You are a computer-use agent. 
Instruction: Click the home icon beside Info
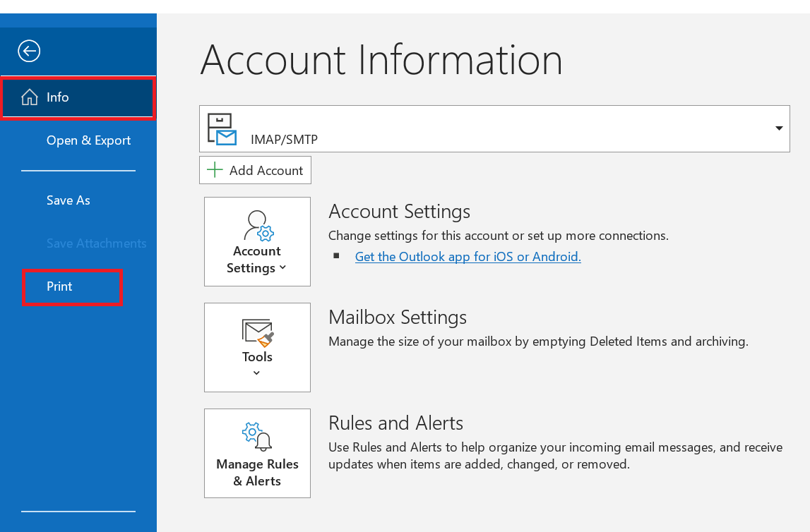30,97
